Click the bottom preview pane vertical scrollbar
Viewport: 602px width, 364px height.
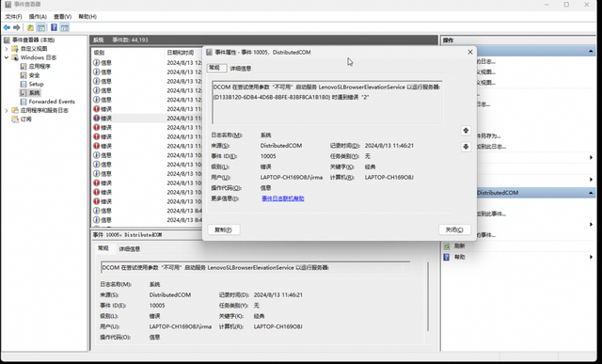[x=428, y=296]
